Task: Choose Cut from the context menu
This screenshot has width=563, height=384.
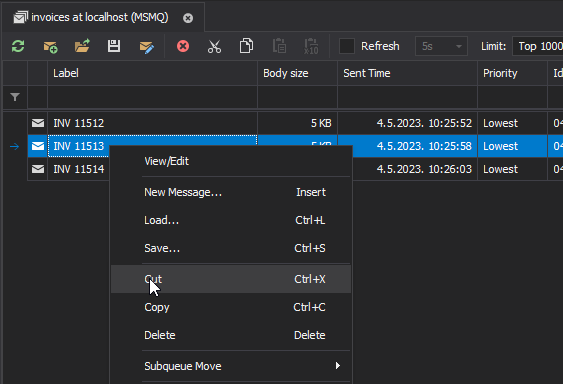Action: [231, 279]
